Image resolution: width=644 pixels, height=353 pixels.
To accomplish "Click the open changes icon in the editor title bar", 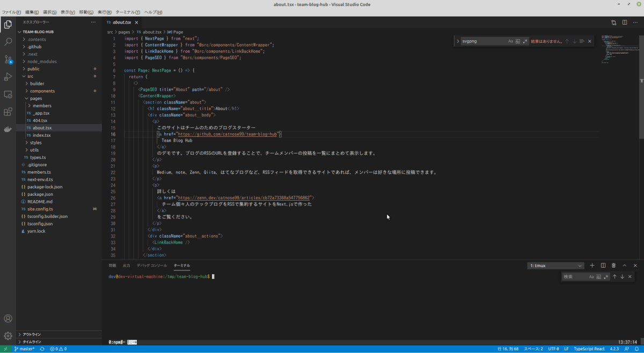I will [614, 23].
